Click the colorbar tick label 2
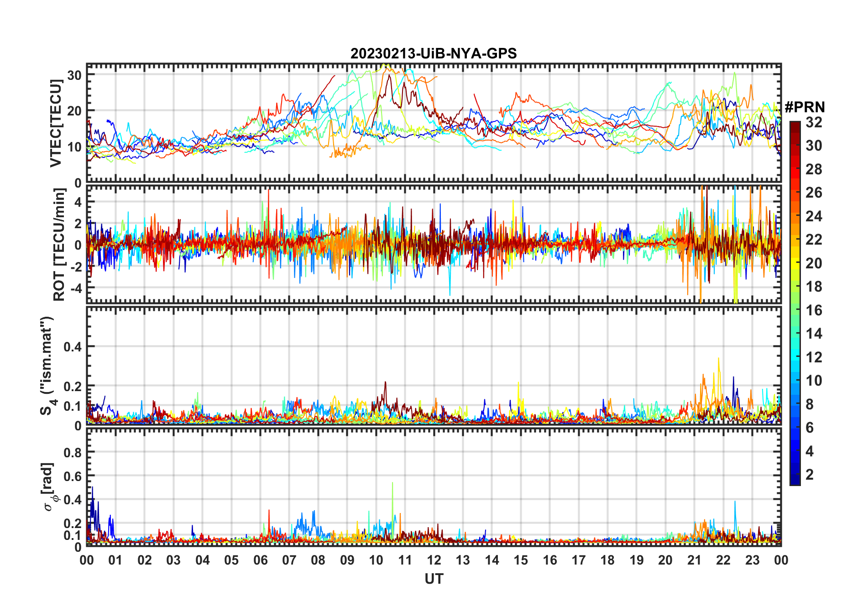 (x=809, y=475)
